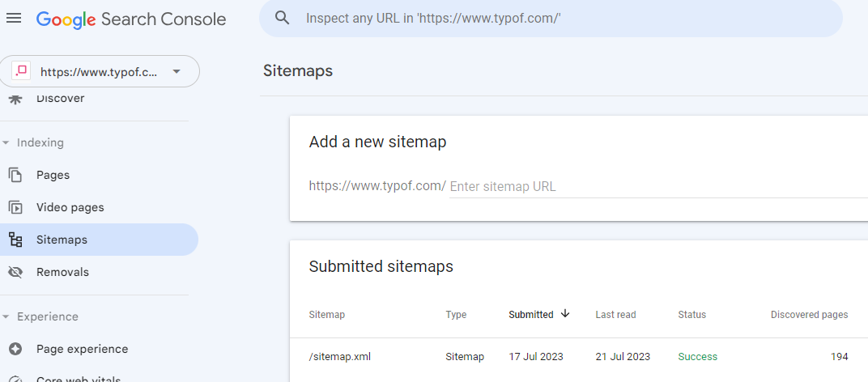Viewport: 868px width, 382px height.
Task: Open the property selector dropdown arrow
Action: pos(177,71)
